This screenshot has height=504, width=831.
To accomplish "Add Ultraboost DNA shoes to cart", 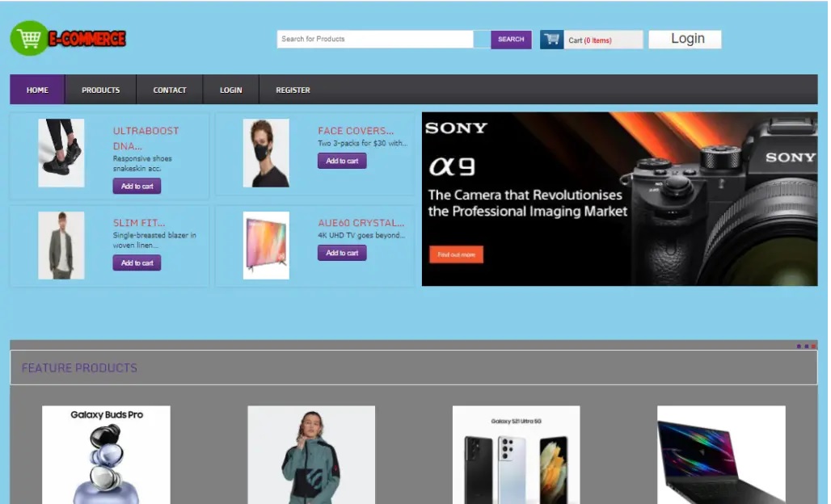I will pyautogui.click(x=137, y=187).
